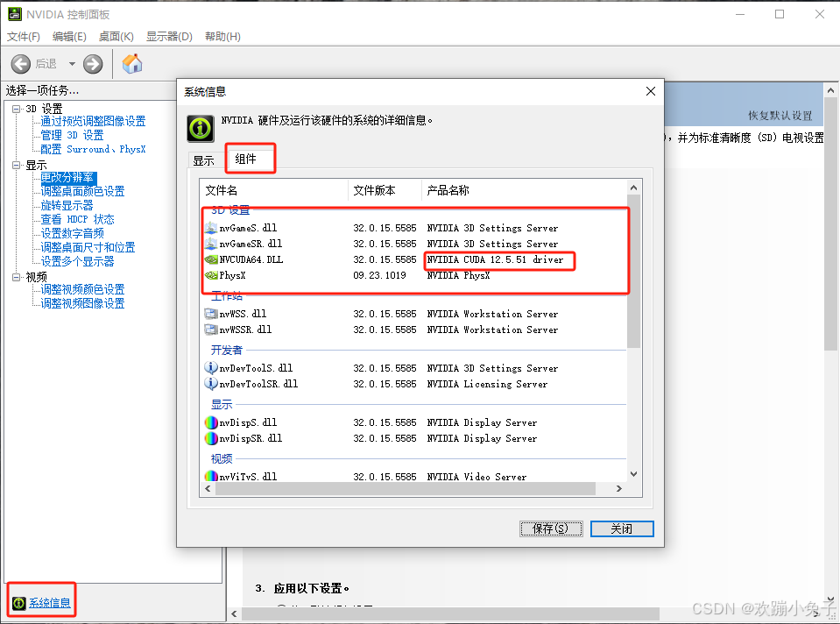Open back history dropdown arrow

tap(72, 64)
